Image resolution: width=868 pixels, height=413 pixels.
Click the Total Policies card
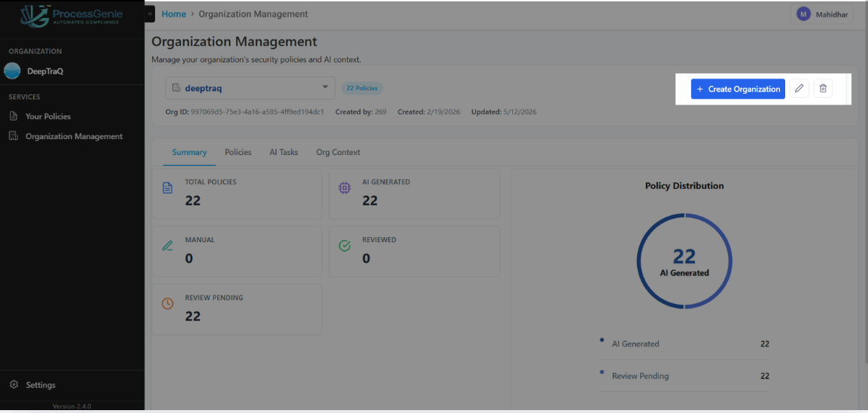coord(237,193)
